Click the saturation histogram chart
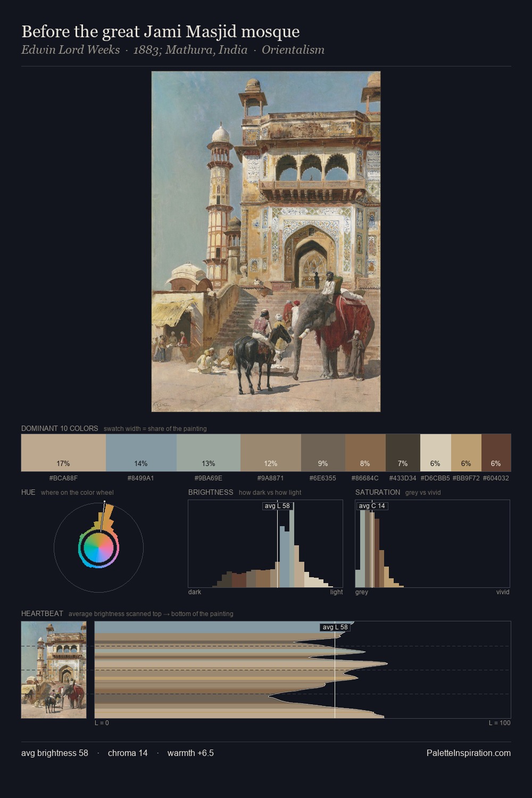The width and height of the screenshot is (532, 798). [433, 544]
